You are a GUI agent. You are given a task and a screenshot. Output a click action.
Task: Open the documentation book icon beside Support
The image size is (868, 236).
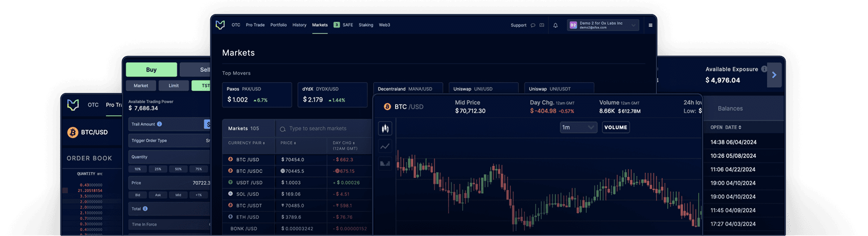(542, 25)
